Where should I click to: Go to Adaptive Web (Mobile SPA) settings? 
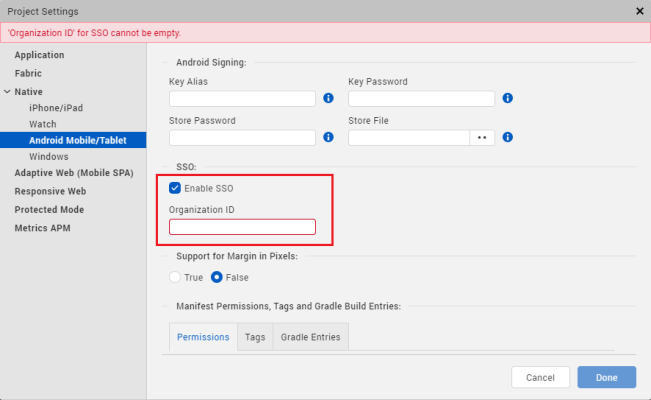pos(73,173)
